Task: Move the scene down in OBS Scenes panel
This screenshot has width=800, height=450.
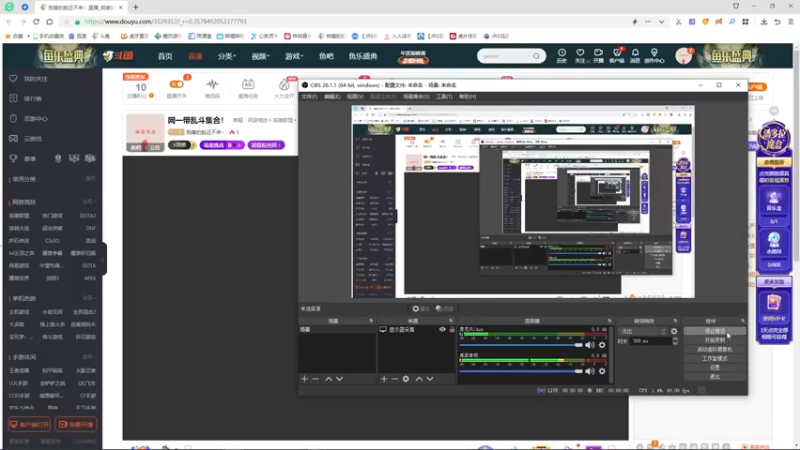Action: tap(340, 379)
